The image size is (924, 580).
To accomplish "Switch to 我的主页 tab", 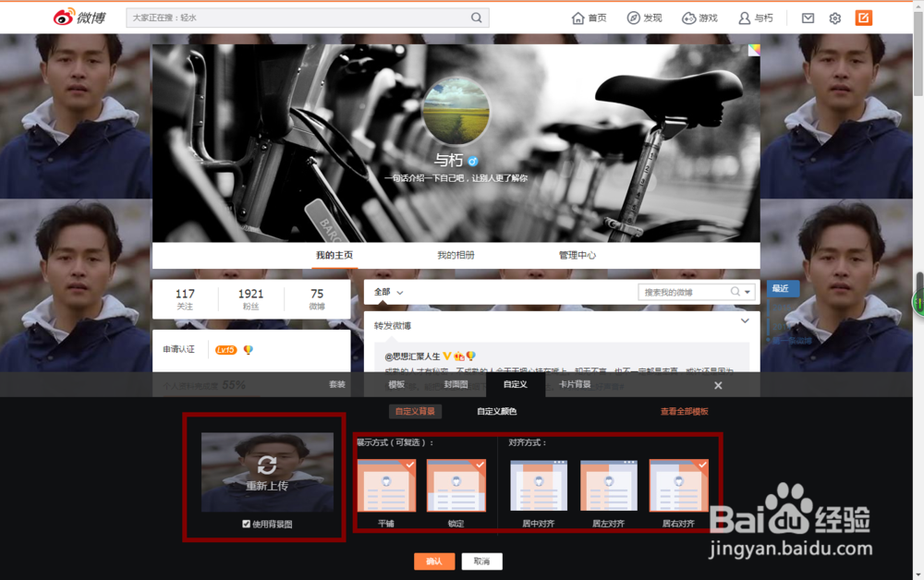I will [x=334, y=255].
